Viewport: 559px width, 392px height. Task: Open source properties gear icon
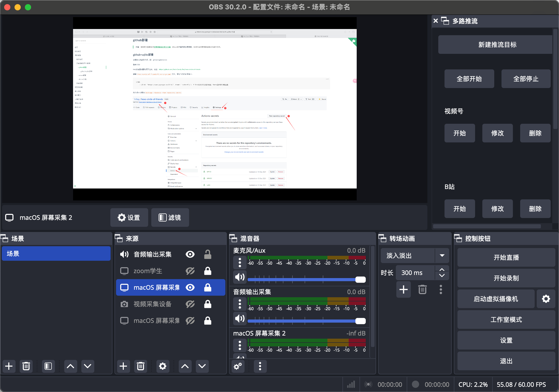pyautogui.click(x=163, y=366)
